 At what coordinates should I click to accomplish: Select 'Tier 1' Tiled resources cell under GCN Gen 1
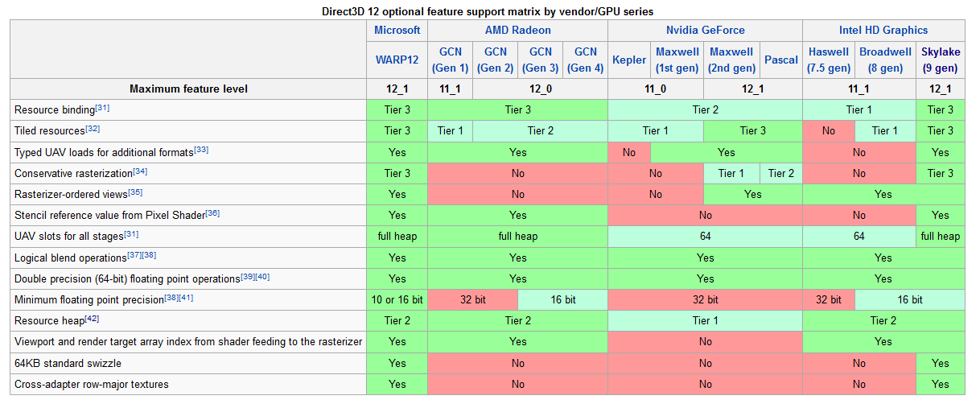450,130
